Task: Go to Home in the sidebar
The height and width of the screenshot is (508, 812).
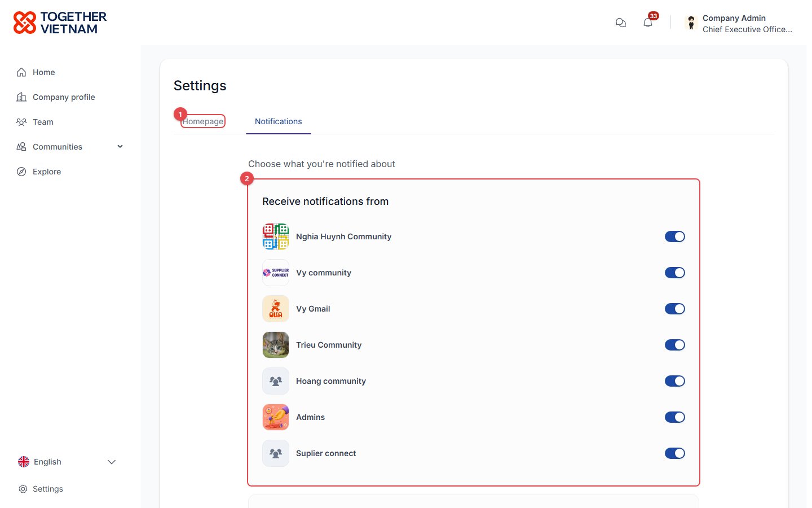Action: (x=44, y=72)
